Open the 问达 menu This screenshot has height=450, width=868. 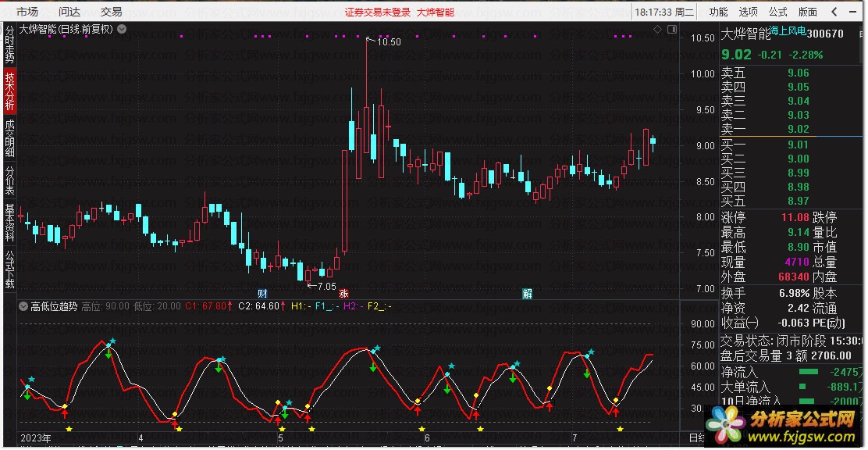[x=69, y=12]
